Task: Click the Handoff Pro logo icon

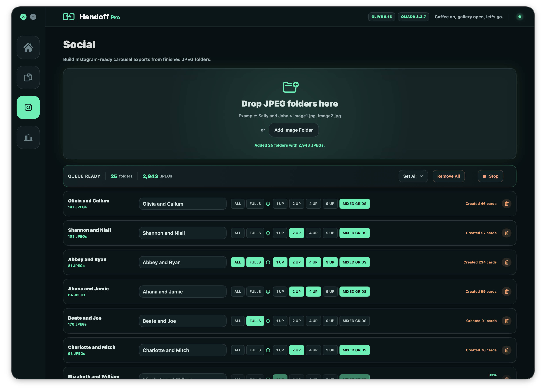Action: point(69,17)
